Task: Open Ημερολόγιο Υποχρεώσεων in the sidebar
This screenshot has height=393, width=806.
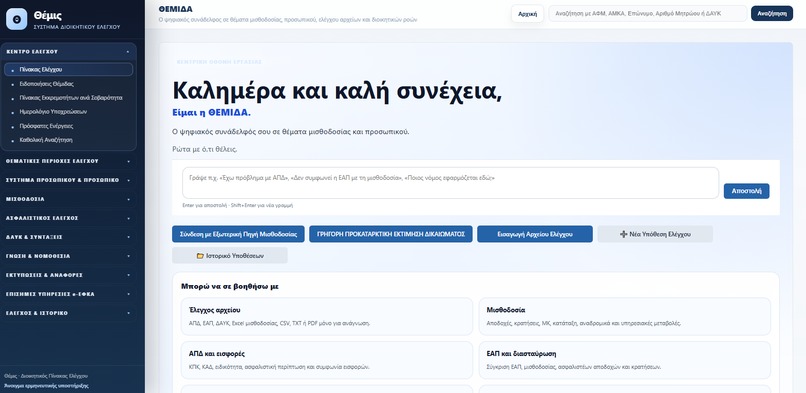Action: [x=68, y=111]
